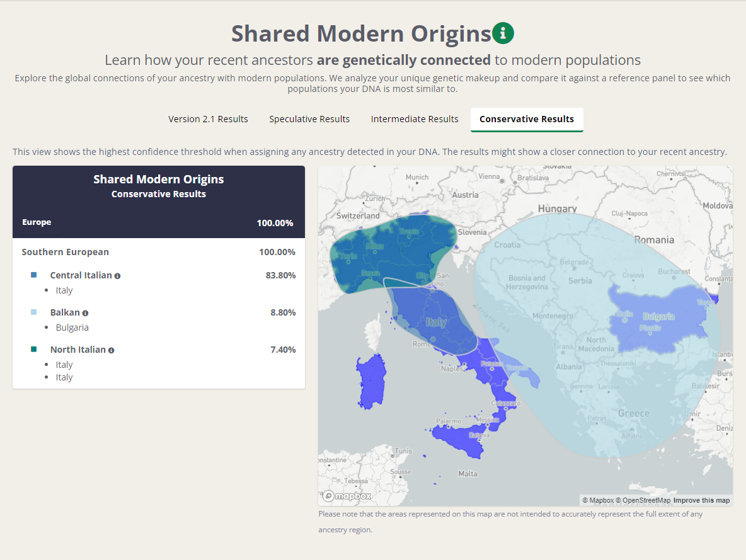Open the Central Italian info icon
The height and width of the screenshot is (560, 746).
point(118,276)
